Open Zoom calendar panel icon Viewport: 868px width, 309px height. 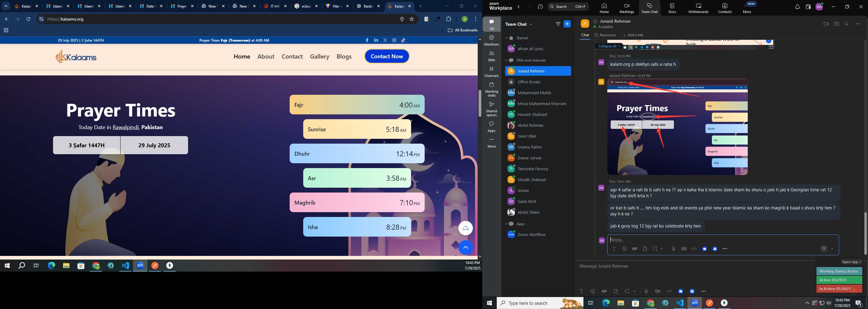click(x=808, y=7)
